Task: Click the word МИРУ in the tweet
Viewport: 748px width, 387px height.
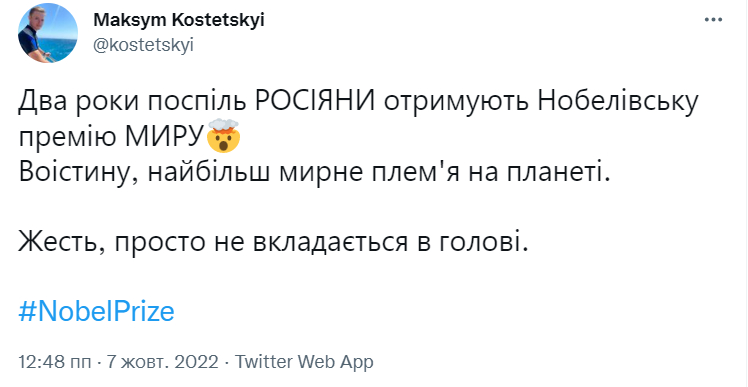Action: click(x=165, y=137)
